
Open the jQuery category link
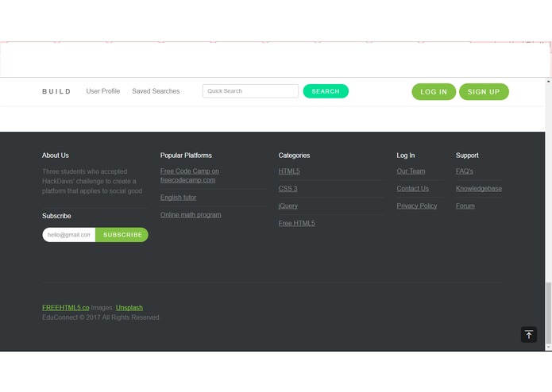pyautogui.click(x=288, y=206)
